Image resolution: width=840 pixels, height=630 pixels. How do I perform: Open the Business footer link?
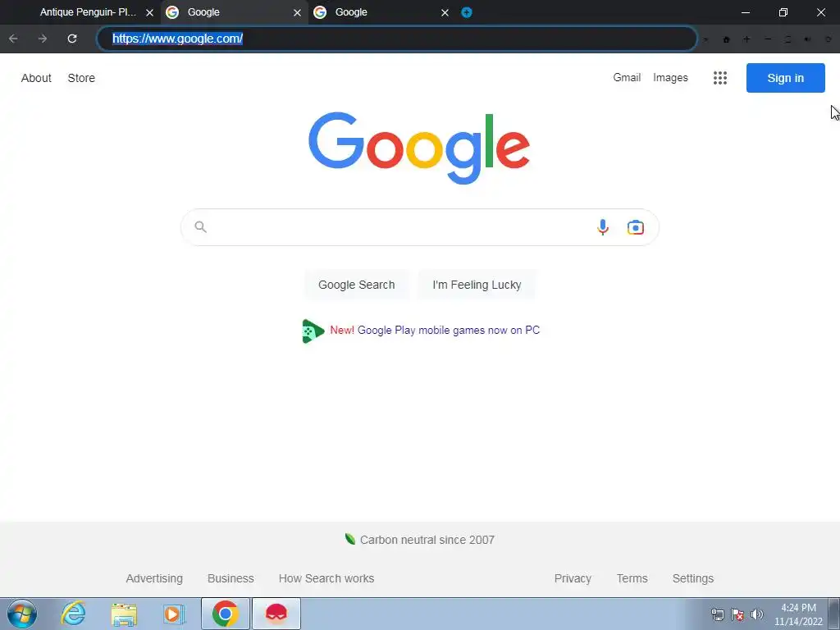click(x=231, y=578)
